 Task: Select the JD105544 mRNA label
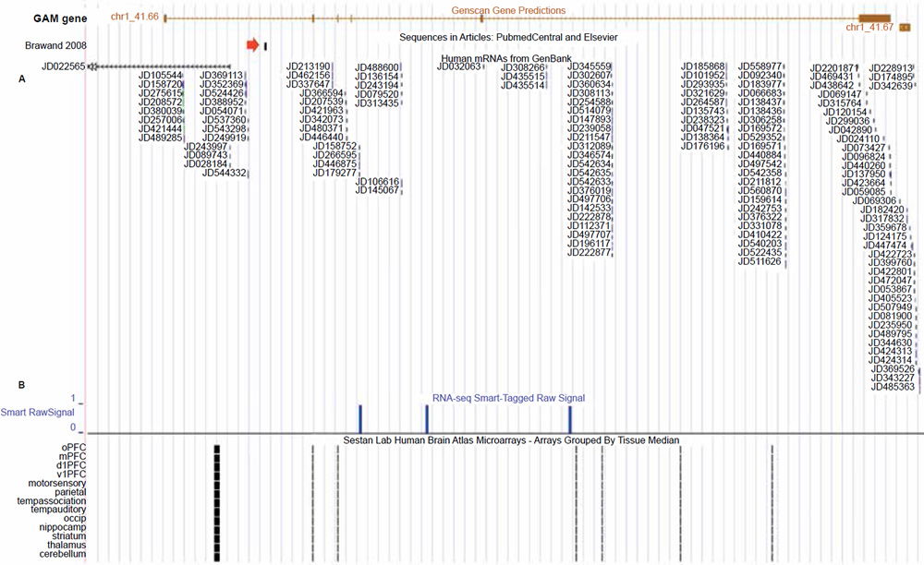tap(160, 76)
